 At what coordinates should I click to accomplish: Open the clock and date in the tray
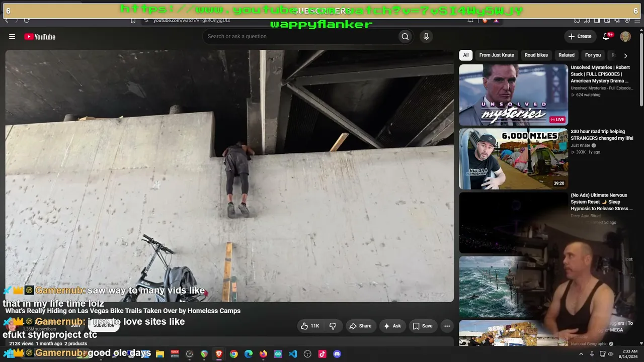[x=628, y=354]
